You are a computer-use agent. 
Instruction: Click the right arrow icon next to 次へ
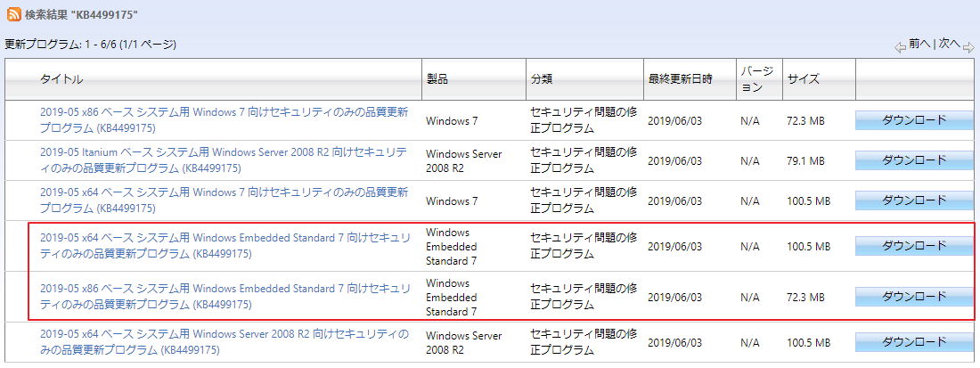(x=968, y=45)
